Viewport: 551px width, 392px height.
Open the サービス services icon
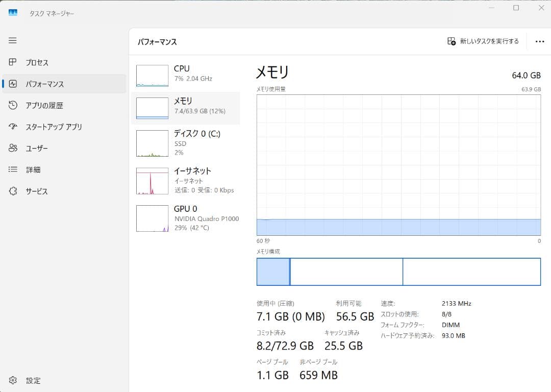(x=13, y=191)
